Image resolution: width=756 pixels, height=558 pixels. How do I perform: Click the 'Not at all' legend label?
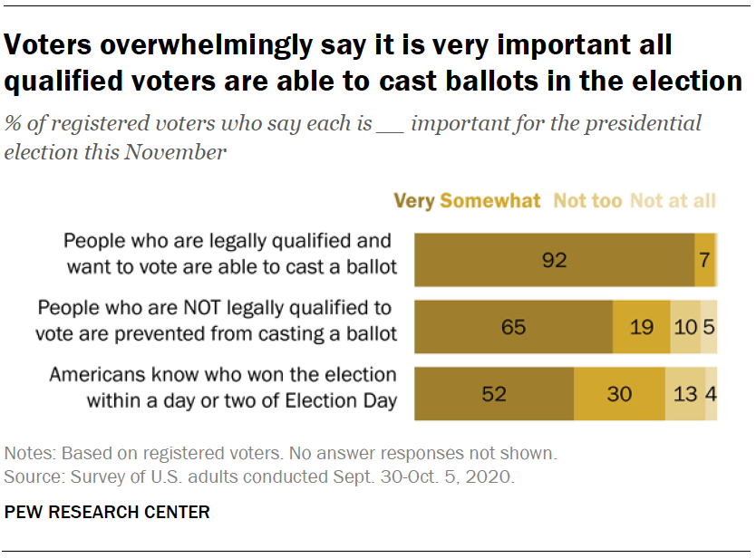click(674, 200)
